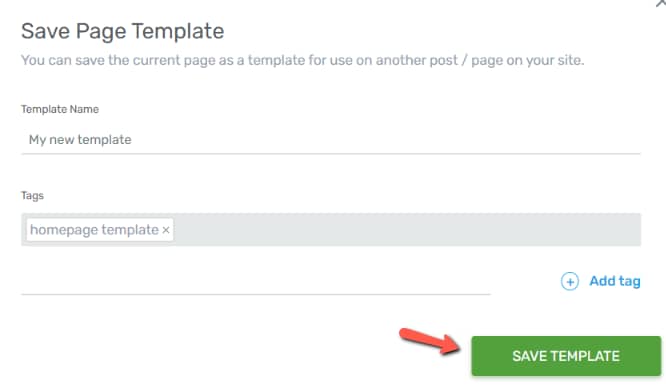Click the underline below the Template Name field
Viewport: 666px width, 388px height.
tap(331, 154)
